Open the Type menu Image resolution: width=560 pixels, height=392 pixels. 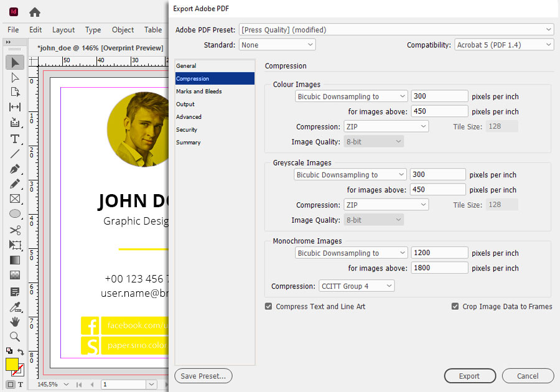point(93,30)
